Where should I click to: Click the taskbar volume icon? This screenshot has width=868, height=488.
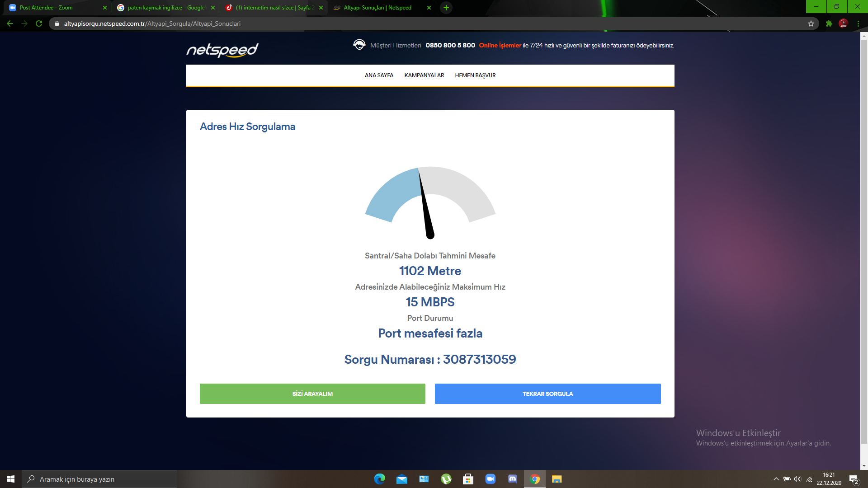coord(797,479)
